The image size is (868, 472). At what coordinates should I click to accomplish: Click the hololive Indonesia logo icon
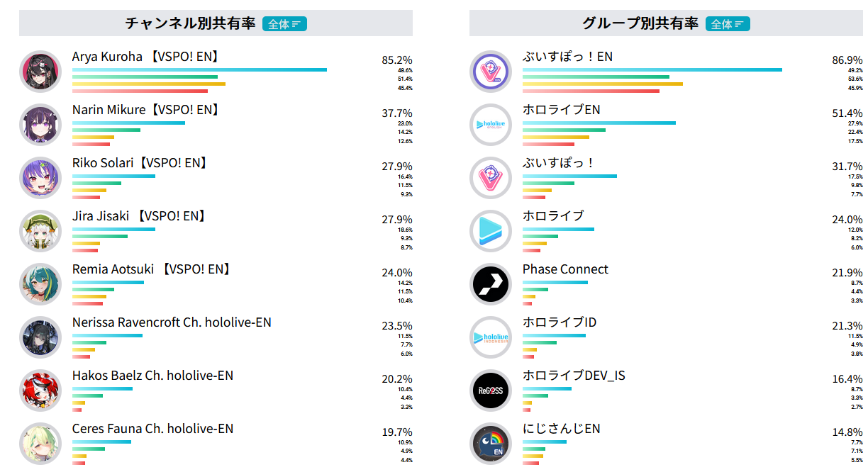491,337
